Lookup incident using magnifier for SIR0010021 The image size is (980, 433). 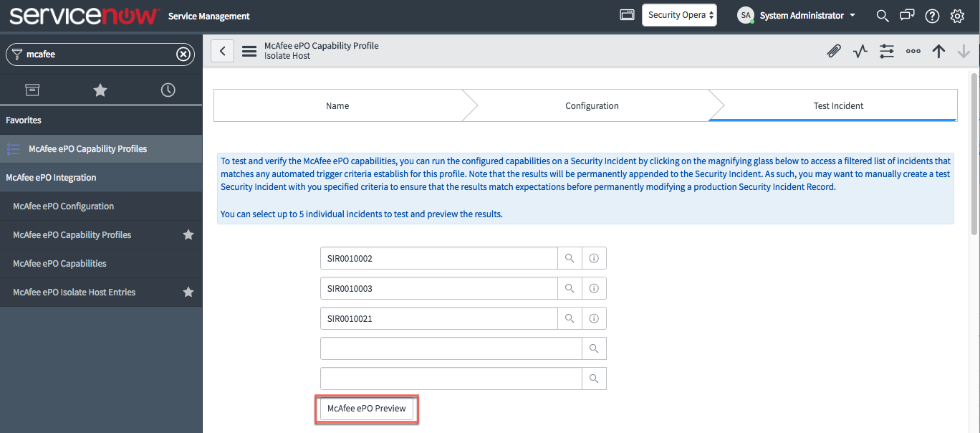pyautogui.click(x=570, y=318)
